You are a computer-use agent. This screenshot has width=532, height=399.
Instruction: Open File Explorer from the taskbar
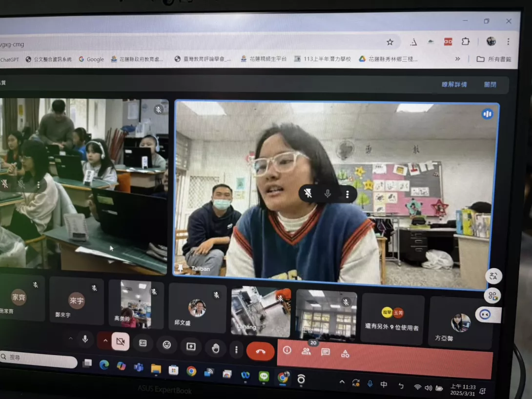156,368
